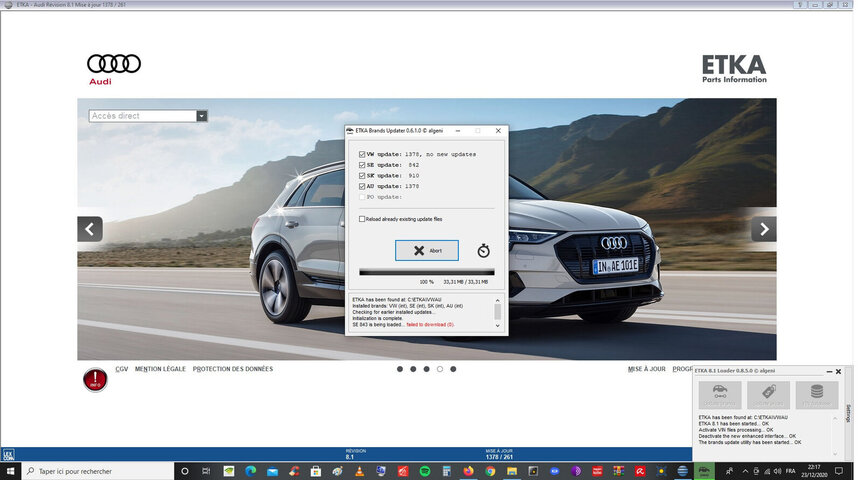Viewport: 862px width, 480px height.
Task: Click the download progress bar
Action: coord(427,272)
